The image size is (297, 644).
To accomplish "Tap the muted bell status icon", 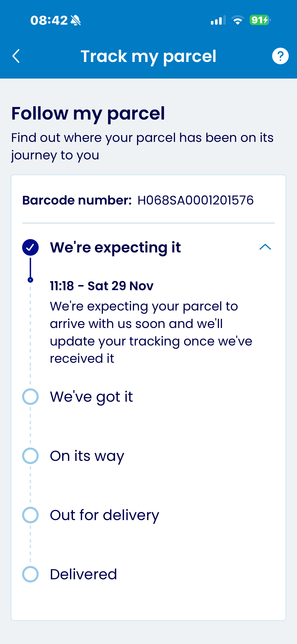I will click(76, 20).
